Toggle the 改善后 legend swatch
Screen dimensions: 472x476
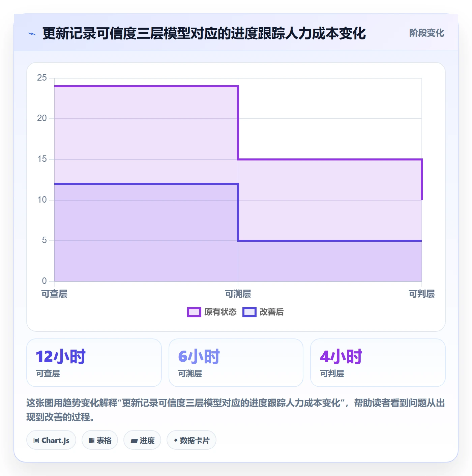pos(249,312)
